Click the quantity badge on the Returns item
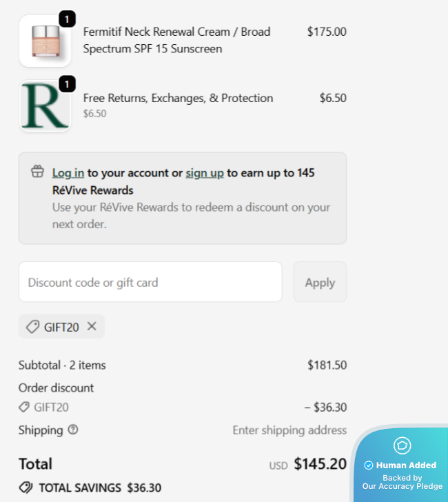 67,84
